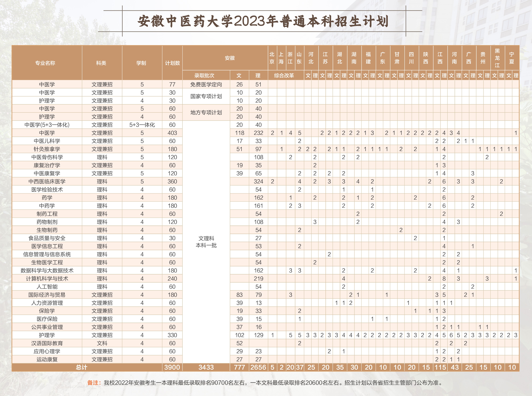Screen dimensions: 532x396
Task: Select the 医疗保险 major name
Action: 47,319
